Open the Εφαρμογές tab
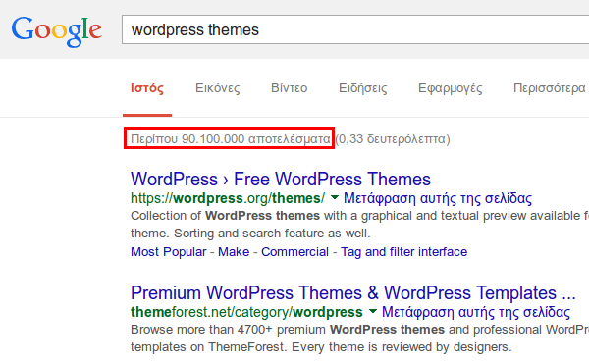Screen dimensions: 589x364 tap(451, 88)
